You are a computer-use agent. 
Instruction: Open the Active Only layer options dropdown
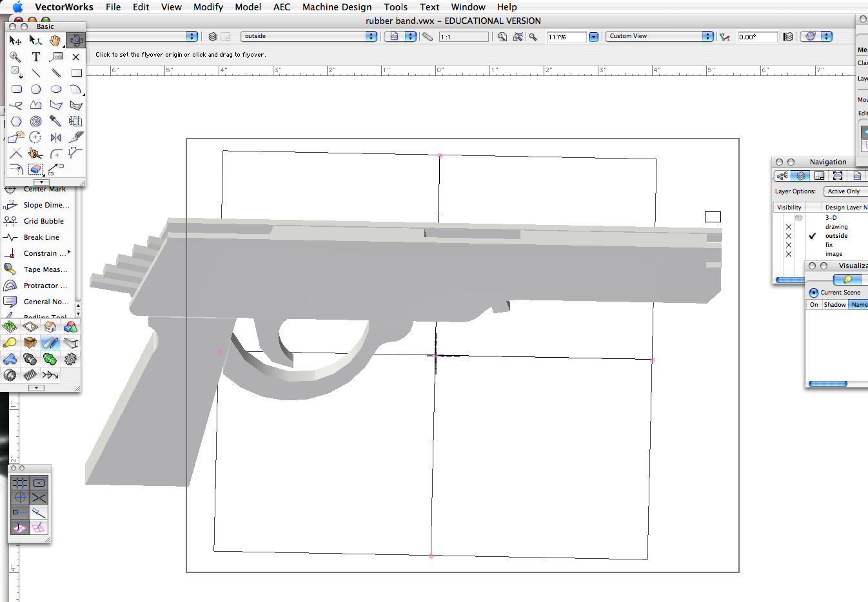pyautogui.click(x=846, y=191)
